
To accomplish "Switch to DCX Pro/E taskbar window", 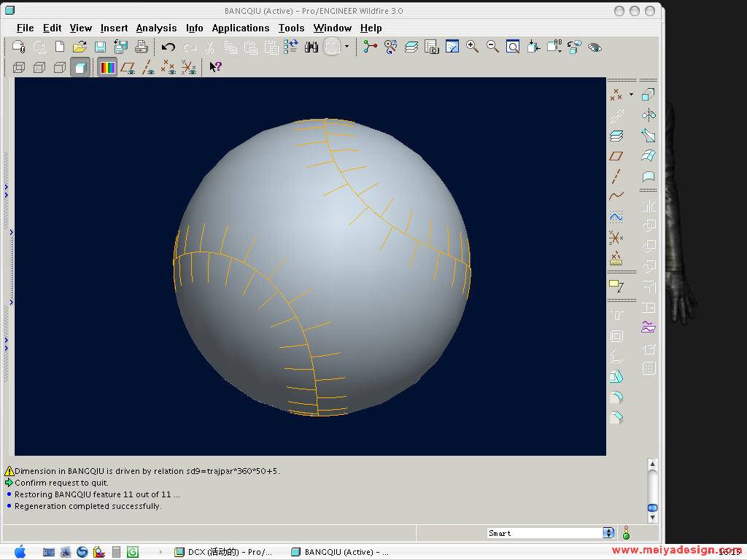I will pos(222,552).
